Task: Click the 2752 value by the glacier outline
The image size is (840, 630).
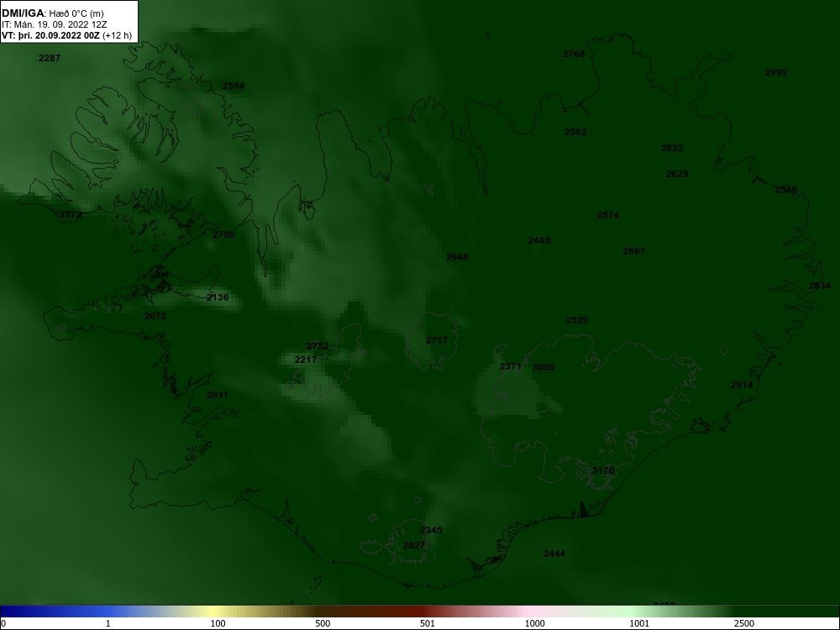Action: pos(318,346)
